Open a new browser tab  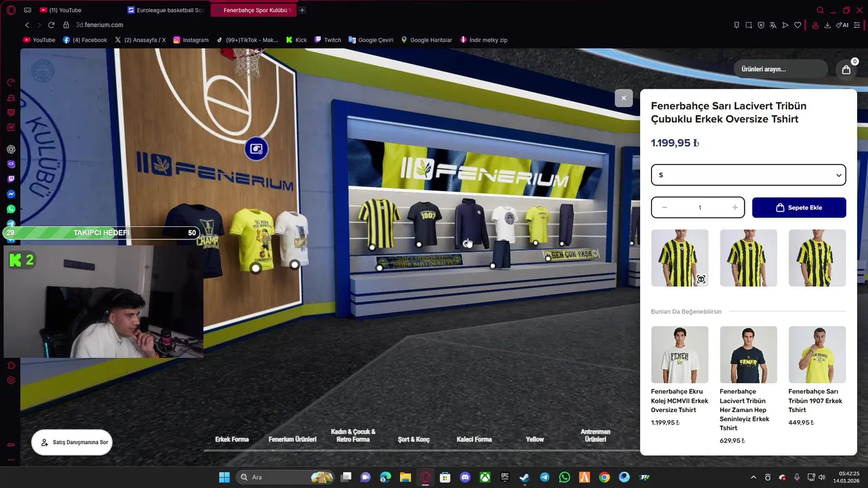pyautogui.click(x=302, y=10)
